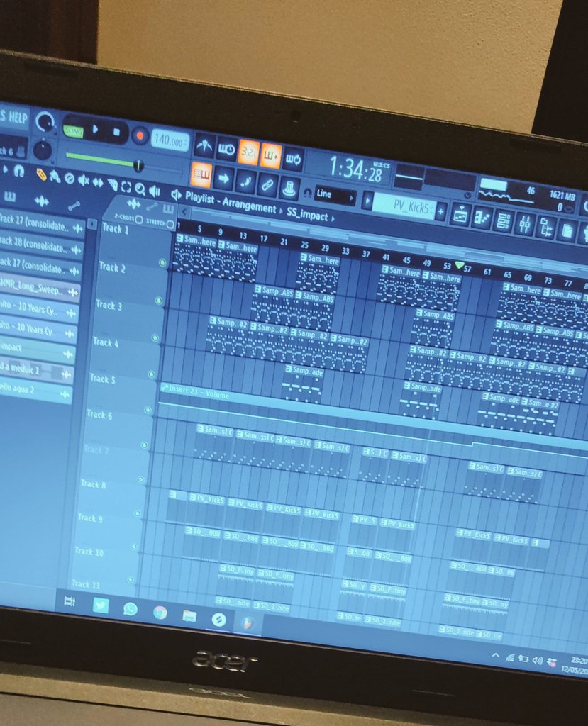Viewport: 588px width, 726px height.
Task: Toggle auto scrolling arrow button
Action: point(223,178)
